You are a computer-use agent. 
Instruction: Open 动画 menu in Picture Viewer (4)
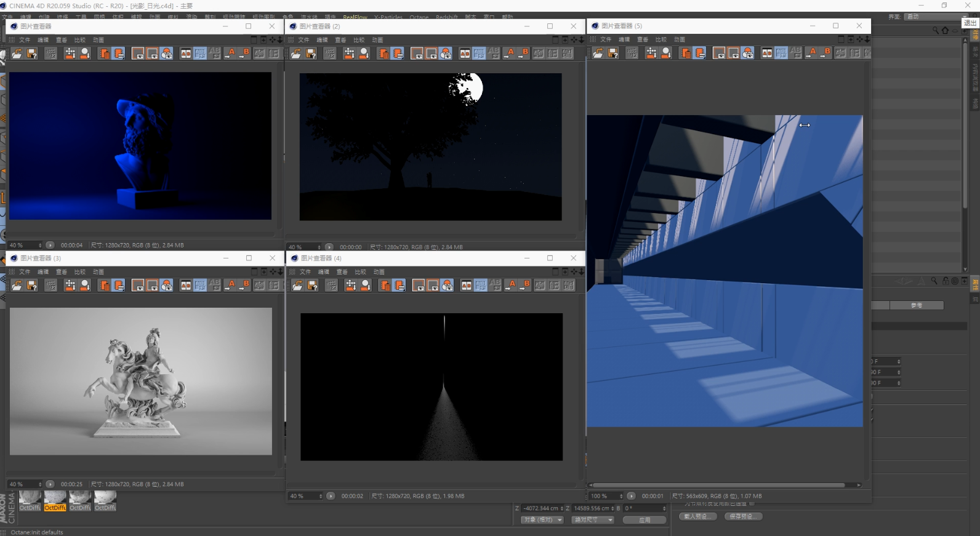379,272
